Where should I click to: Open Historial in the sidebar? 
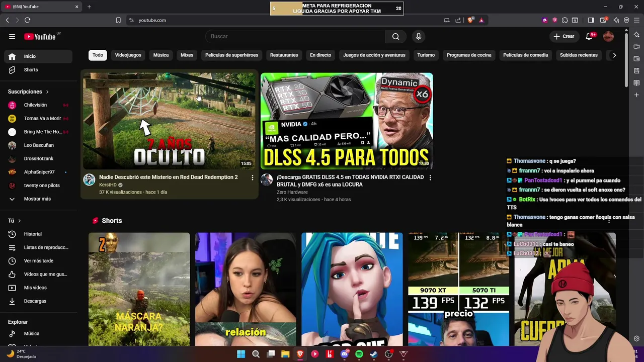click(x=38, y=234)
